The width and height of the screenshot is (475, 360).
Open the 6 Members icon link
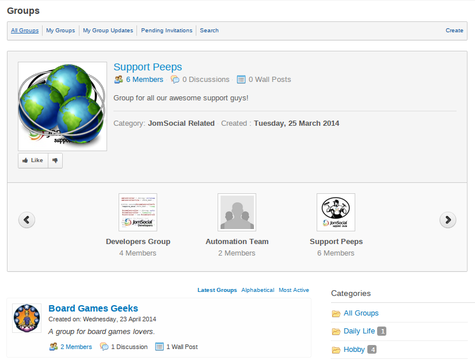pyautogui.click(x=118, y=79)
